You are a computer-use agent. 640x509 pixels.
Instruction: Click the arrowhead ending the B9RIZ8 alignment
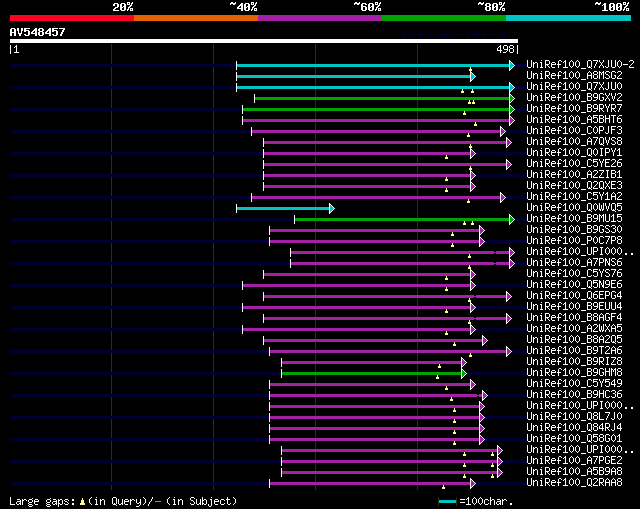pyautogui.click(x=464, y=362)
